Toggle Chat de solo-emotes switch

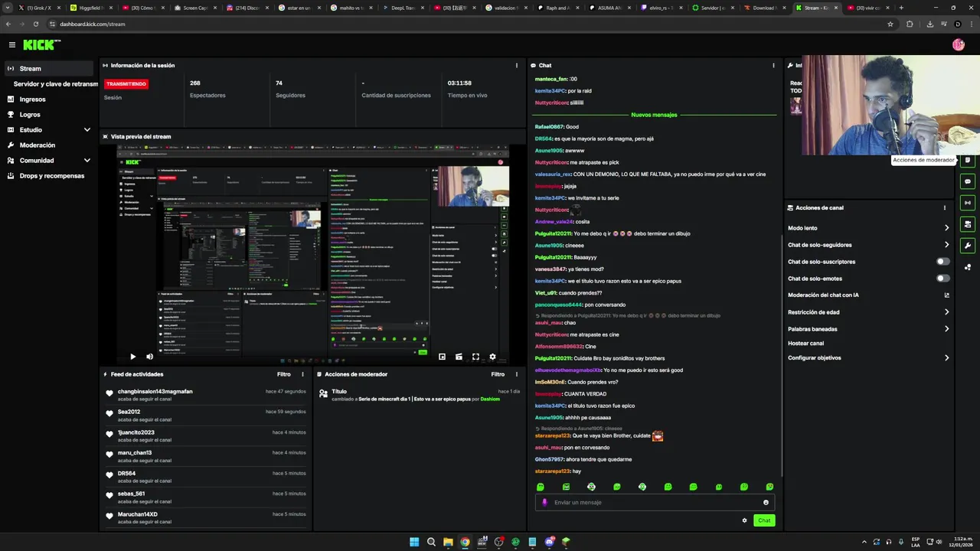943,279
